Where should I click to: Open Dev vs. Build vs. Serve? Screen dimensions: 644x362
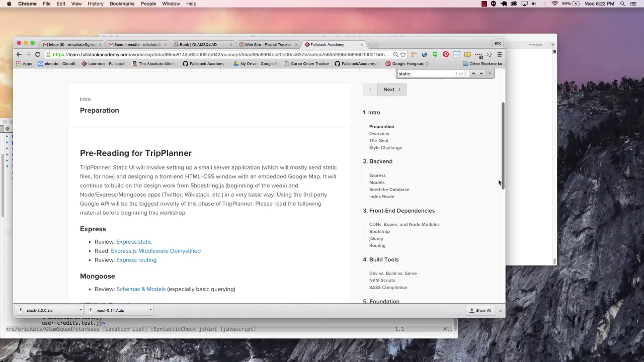pyautogui.click(x=393, y=274)
